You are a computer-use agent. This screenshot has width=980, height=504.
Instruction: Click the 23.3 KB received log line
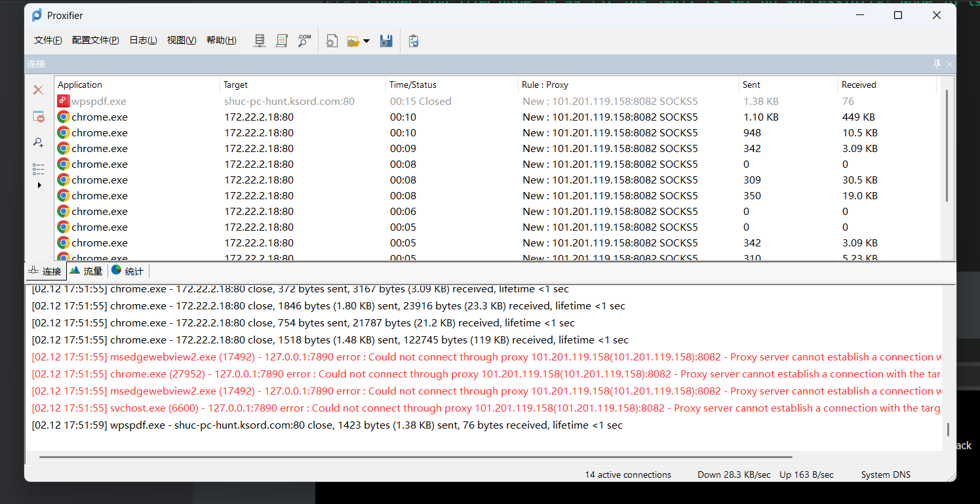(328, 305)
